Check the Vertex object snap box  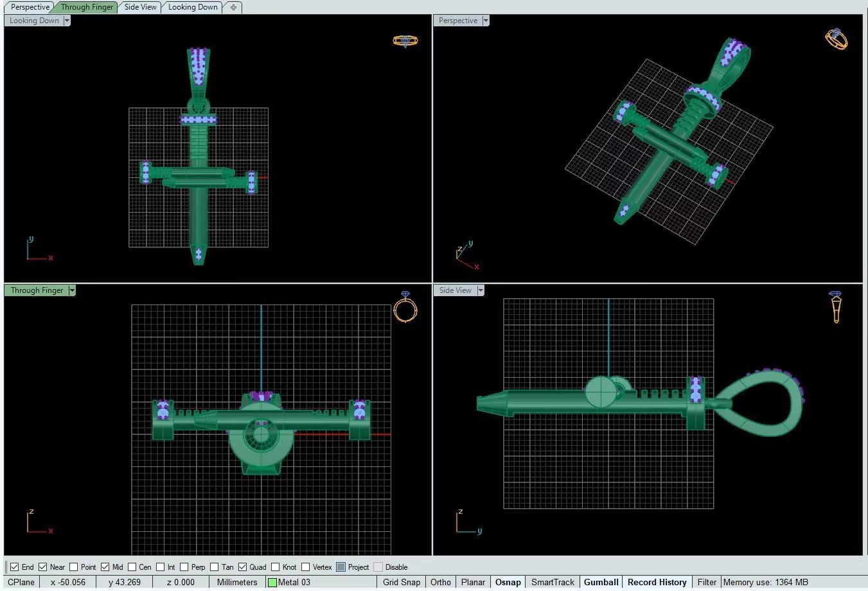coord(306,567)
